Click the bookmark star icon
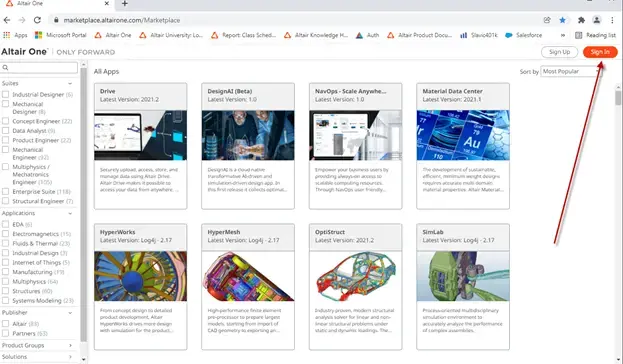This screenshot has height=364, width=623. click(562, 20)
